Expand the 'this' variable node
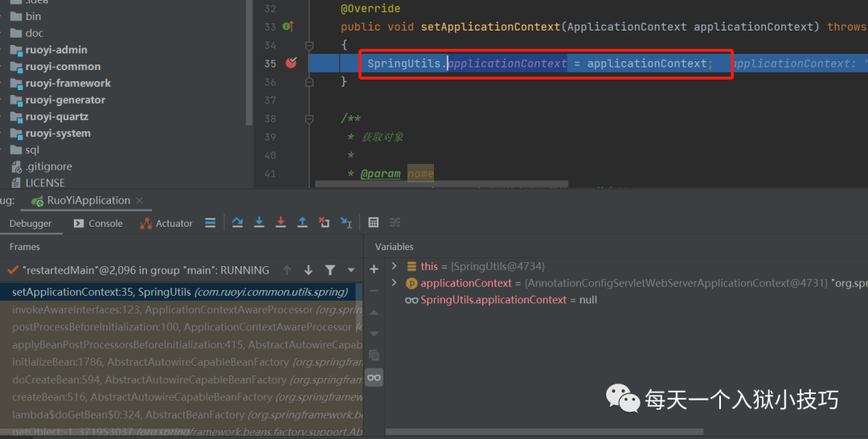This screenshot has height=439, width=868. [x=394, y=266]
